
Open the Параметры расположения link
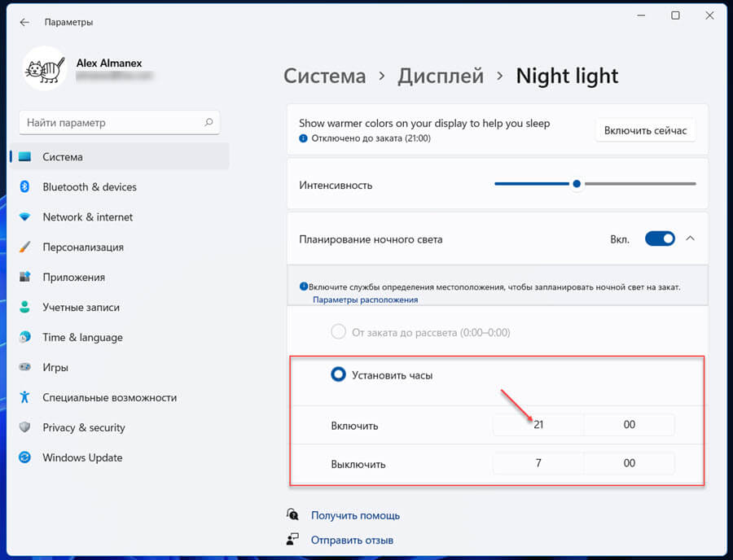(x=365, y=300)
